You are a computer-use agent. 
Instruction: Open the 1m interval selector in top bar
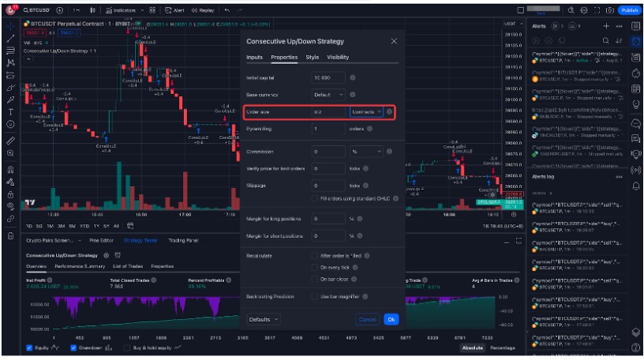tap(77, 10)
